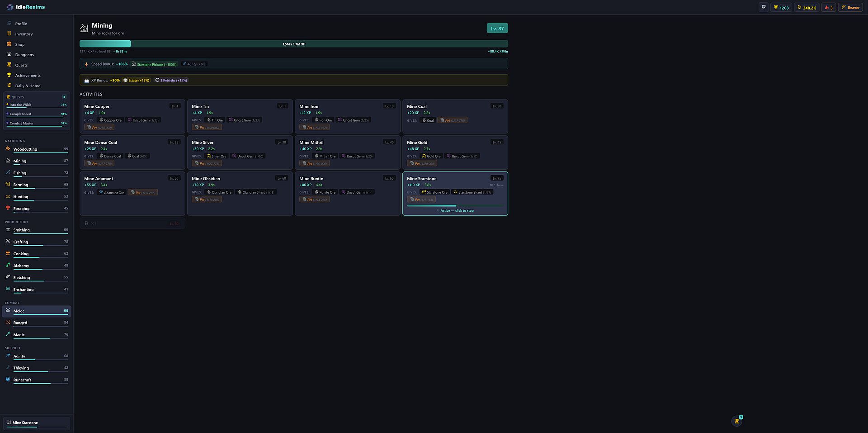This screenshot has height=433, width=868.
Task: Click the 1208 achievement points badge
Action: click(781, 7)
